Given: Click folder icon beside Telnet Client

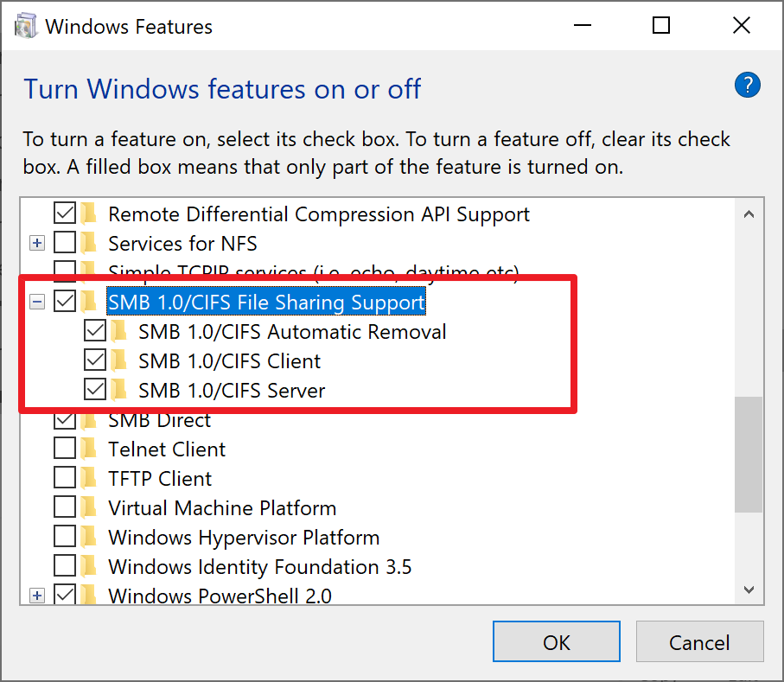Looking at the screenshot, I should 89,449.
